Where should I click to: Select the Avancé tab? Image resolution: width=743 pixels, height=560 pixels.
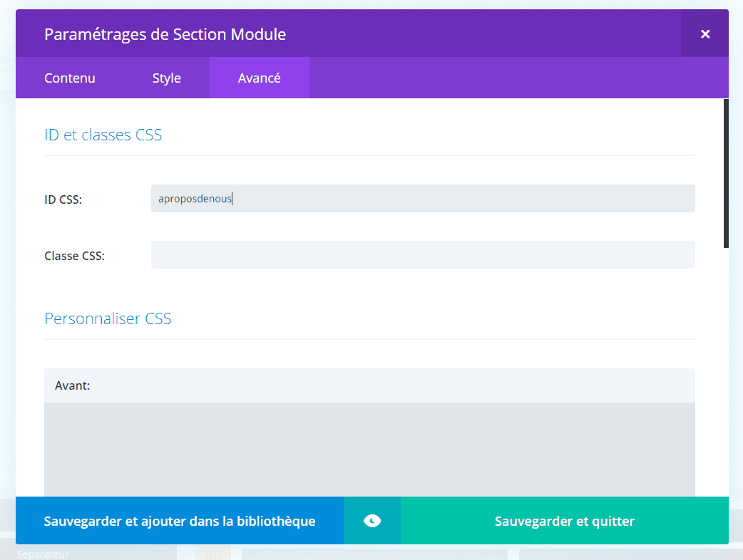pos(259,78)
